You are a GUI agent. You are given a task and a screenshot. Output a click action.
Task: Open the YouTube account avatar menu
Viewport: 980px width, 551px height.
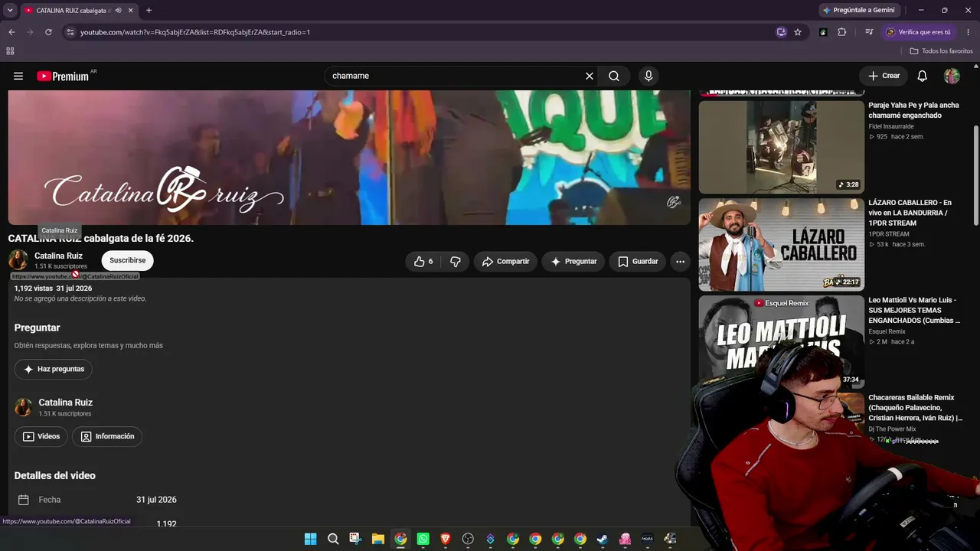click(x=952, y=76)
